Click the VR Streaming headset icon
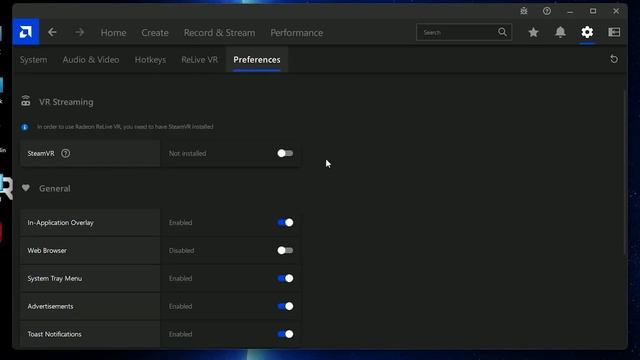This screenshot has height=360, width=640. pyautogui.click(x=26, y=101)
